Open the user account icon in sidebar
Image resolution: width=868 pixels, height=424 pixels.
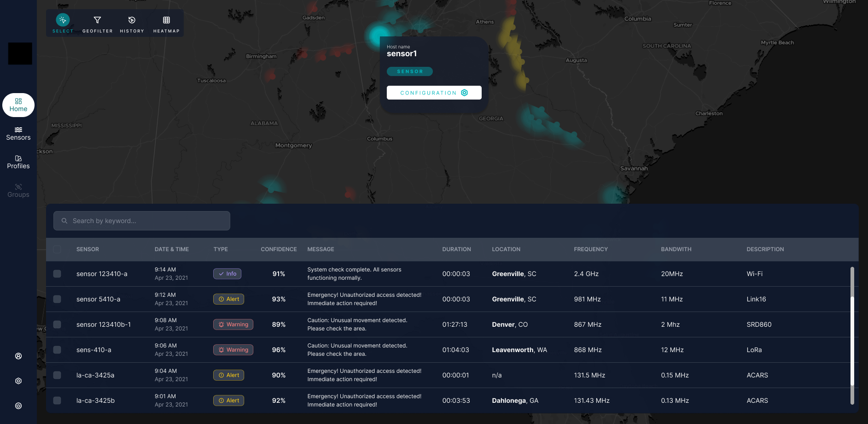18,356
